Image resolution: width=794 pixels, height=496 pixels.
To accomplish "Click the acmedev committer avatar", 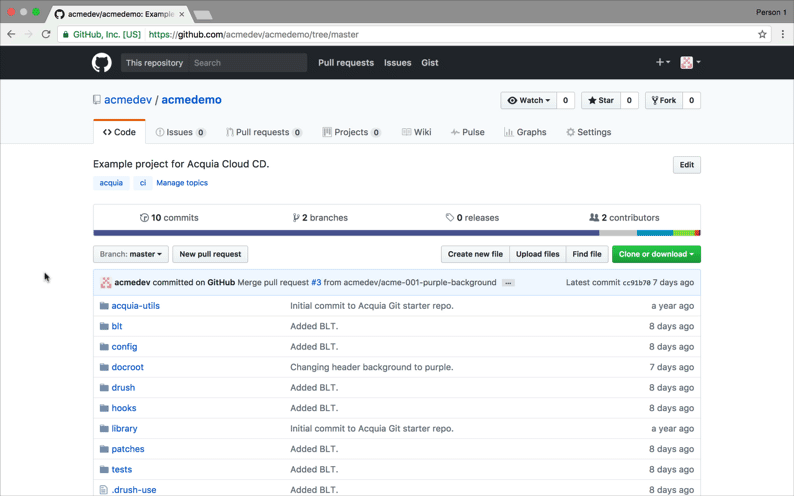I will tap(105, 283).
